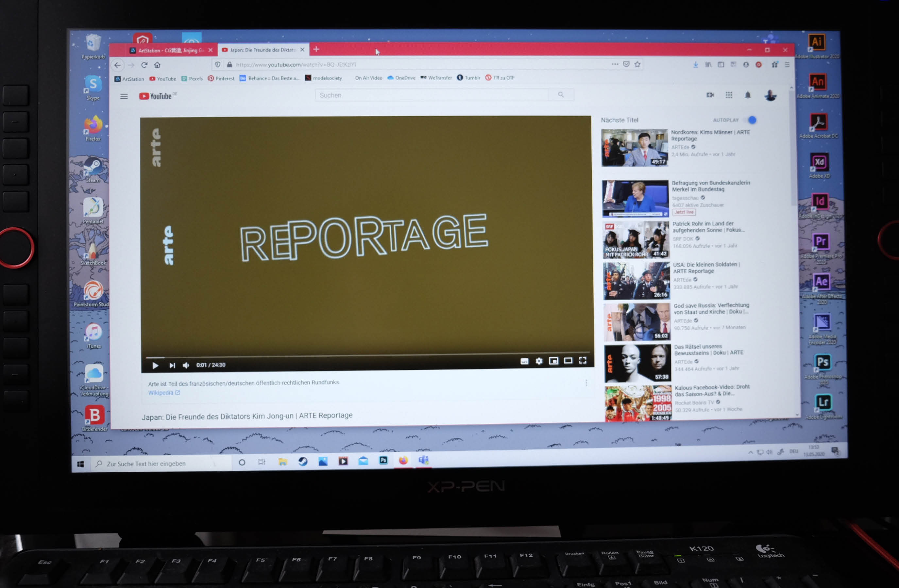Open page actions three-dot menu
Viewport: 899px width, 588px height.
pos(615,64)
